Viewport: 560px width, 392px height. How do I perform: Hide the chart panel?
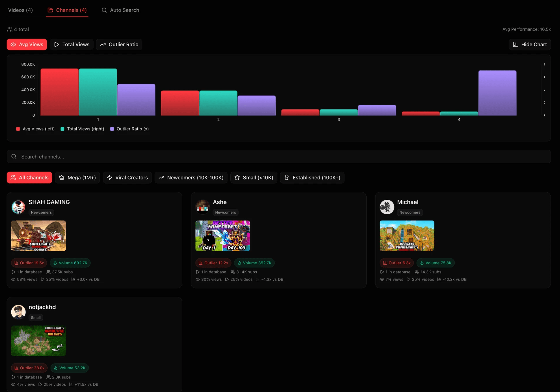click(530, 44)
